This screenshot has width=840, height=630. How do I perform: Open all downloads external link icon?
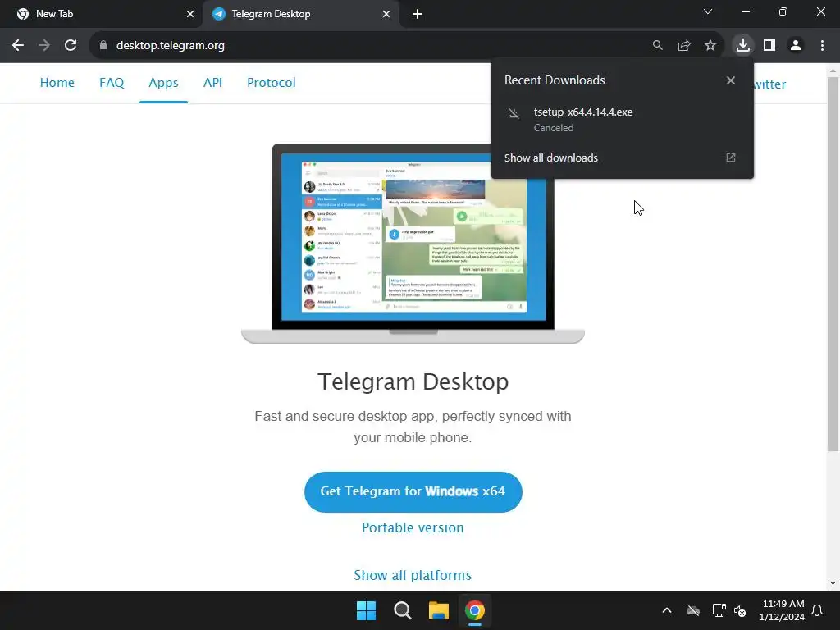click(731, 157)
